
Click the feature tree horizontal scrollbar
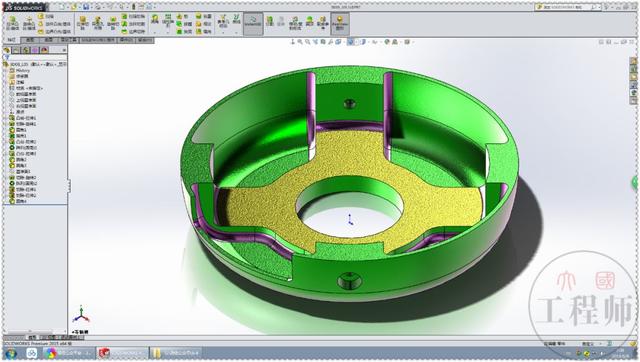click(36, 331)
